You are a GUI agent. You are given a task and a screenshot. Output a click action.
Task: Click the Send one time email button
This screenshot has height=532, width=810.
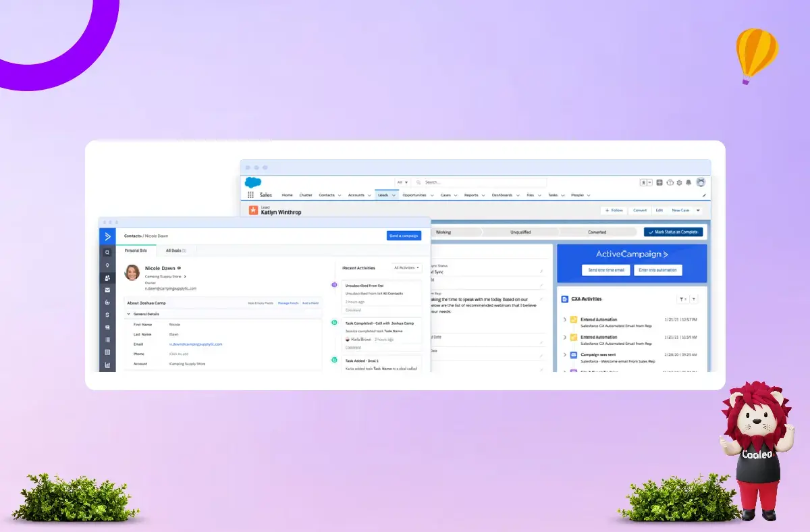606,270
